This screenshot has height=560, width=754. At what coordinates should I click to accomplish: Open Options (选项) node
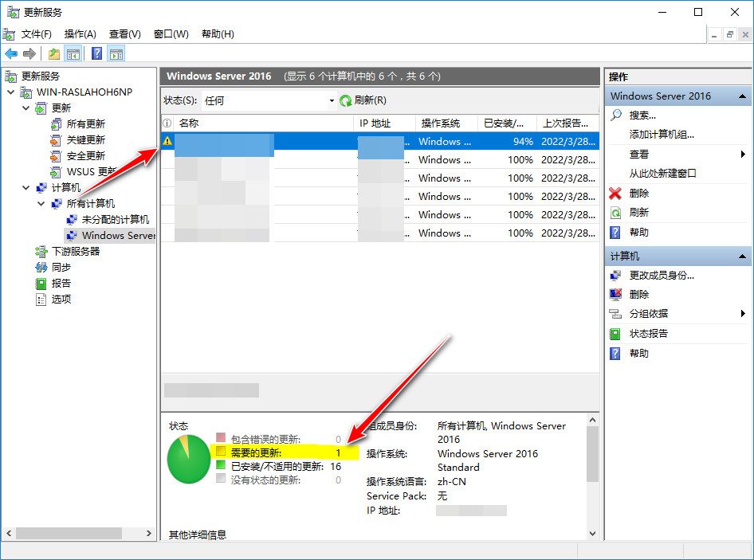click(61, 299)
